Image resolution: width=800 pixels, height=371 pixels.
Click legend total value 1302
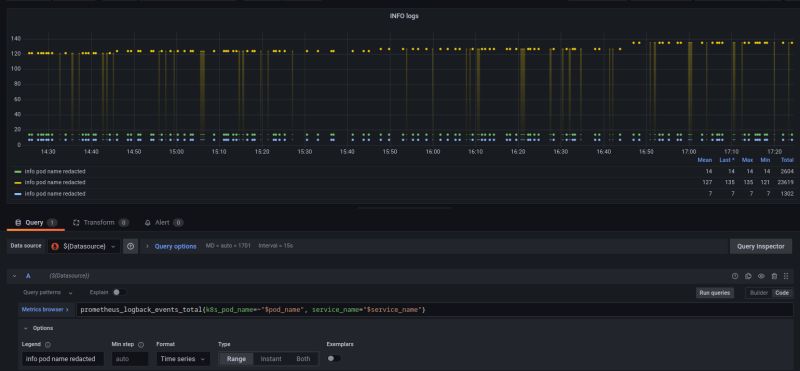click(x=787, y=194)
